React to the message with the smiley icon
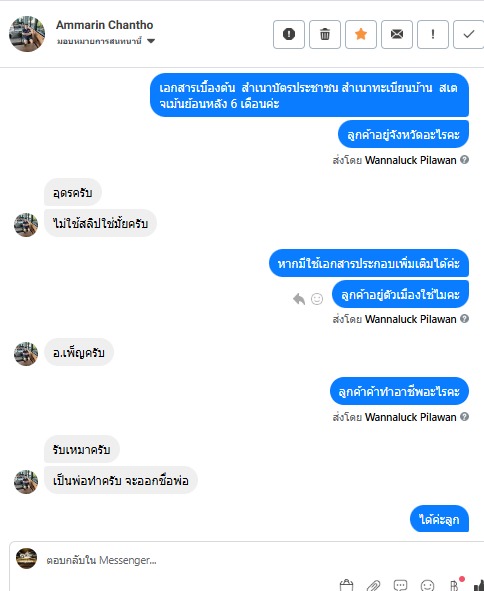The width and height of the screenshot is (484, 591). 317,299
